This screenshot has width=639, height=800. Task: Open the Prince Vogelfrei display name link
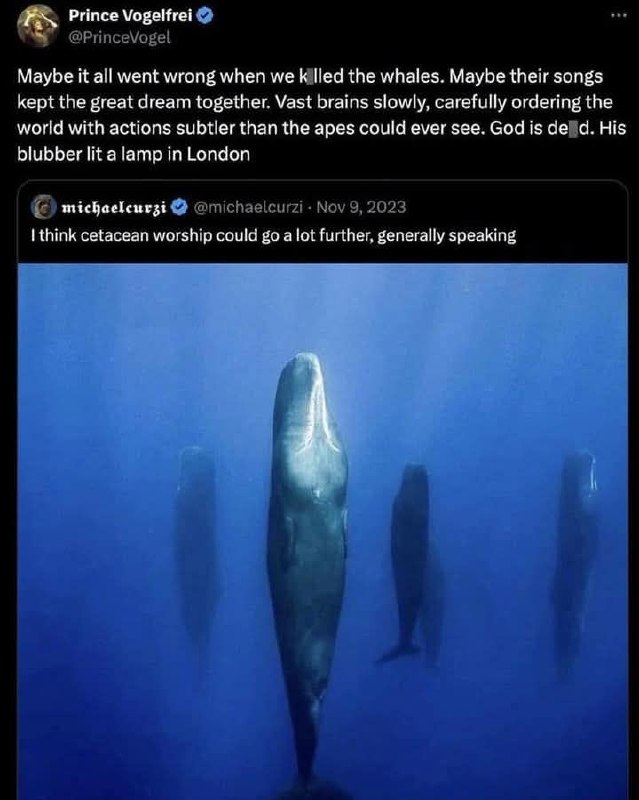pyautogui.click(x=131, y=16)
